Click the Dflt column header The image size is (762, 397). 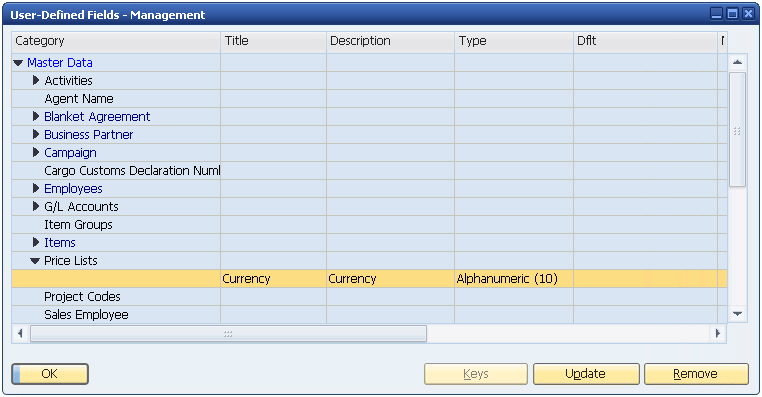point(645,41)
